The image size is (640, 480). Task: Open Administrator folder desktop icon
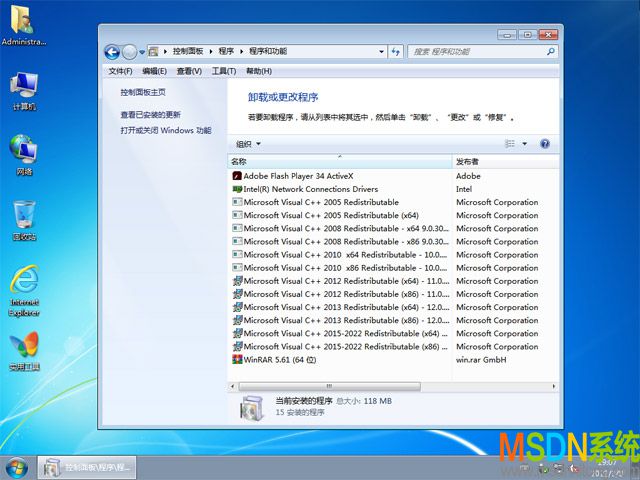pyautogui.click(x=23, y=24)
